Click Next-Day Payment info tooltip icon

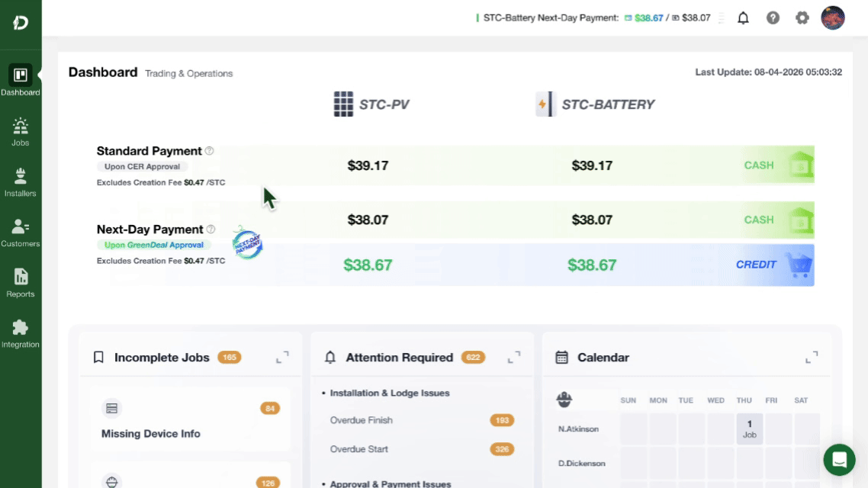click(211, 230)
